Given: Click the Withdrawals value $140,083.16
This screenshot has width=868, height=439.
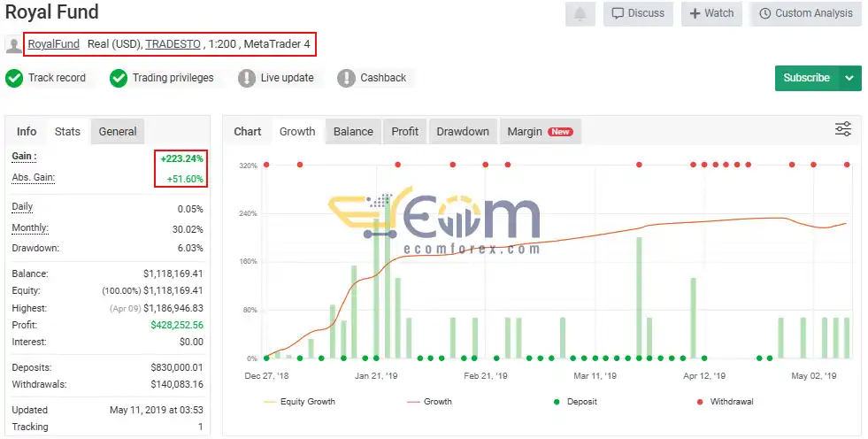Looking at the screenshot, I should coord(177,384).
